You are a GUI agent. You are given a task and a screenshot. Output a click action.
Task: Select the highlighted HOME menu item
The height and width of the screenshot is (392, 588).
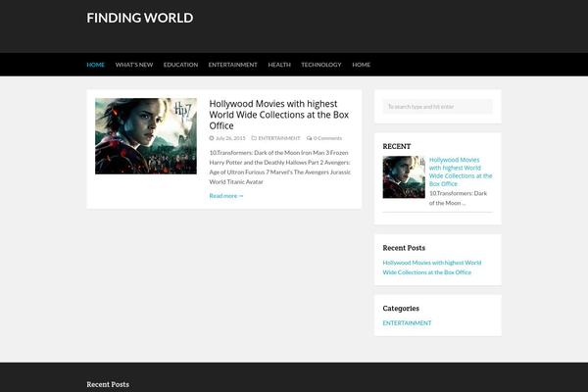[x=96, y=65]
